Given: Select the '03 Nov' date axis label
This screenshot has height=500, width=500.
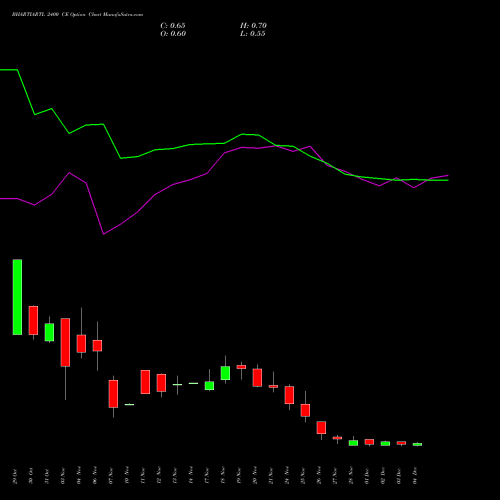Looking at the screenshot, I should [x=63, y=476].
